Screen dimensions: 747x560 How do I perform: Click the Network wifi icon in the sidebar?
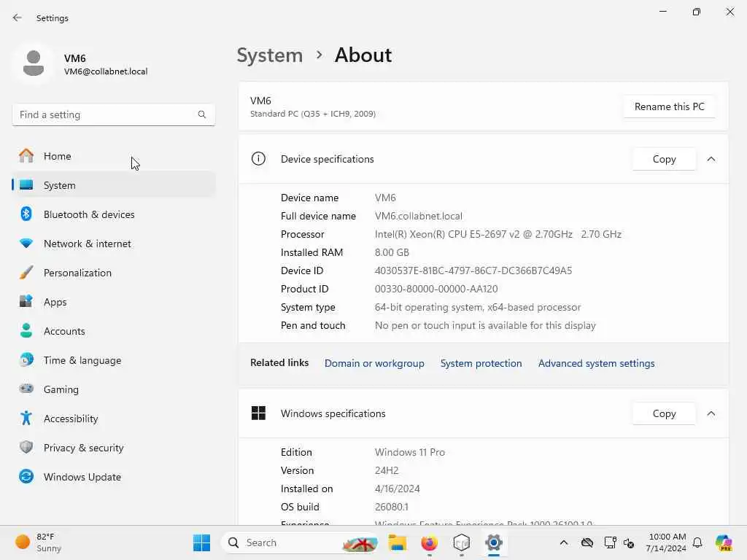click(26, 243)
